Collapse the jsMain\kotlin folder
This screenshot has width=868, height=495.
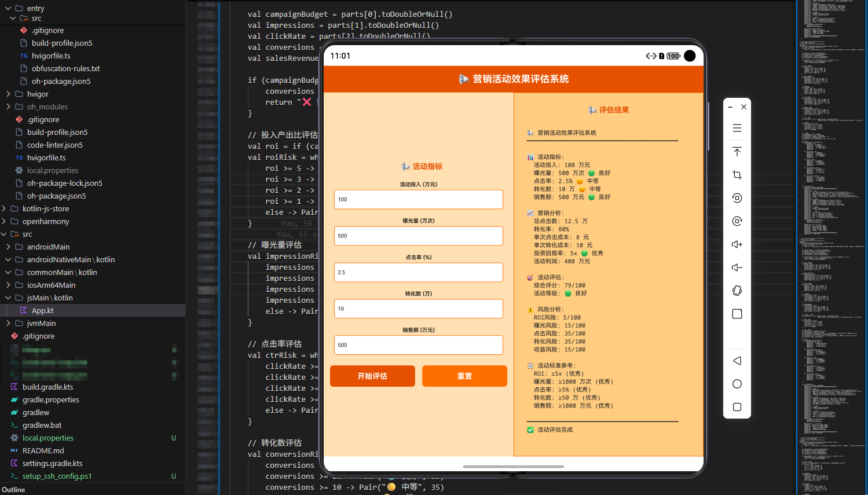click(x=8, y=298)
